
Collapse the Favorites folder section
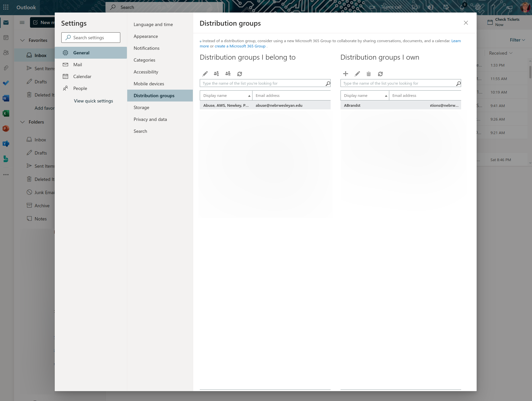tap(22, 40)
